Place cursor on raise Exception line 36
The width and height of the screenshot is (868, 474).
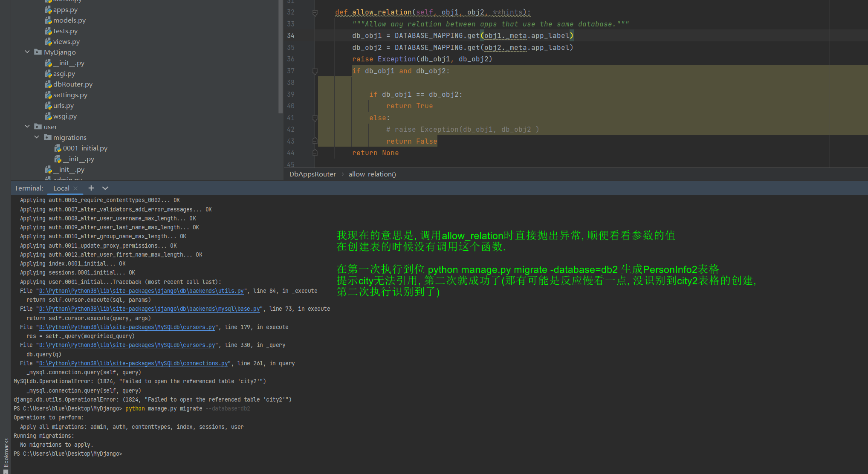tap(422, 59)
